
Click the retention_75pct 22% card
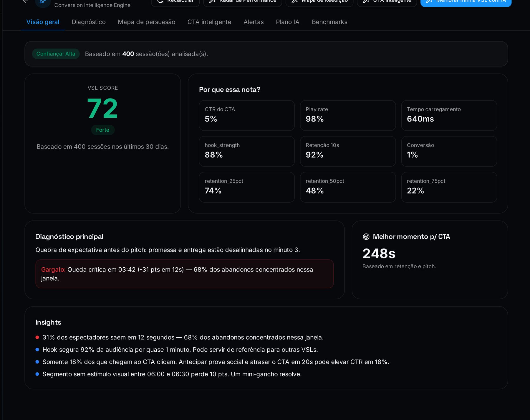(449, 187)
